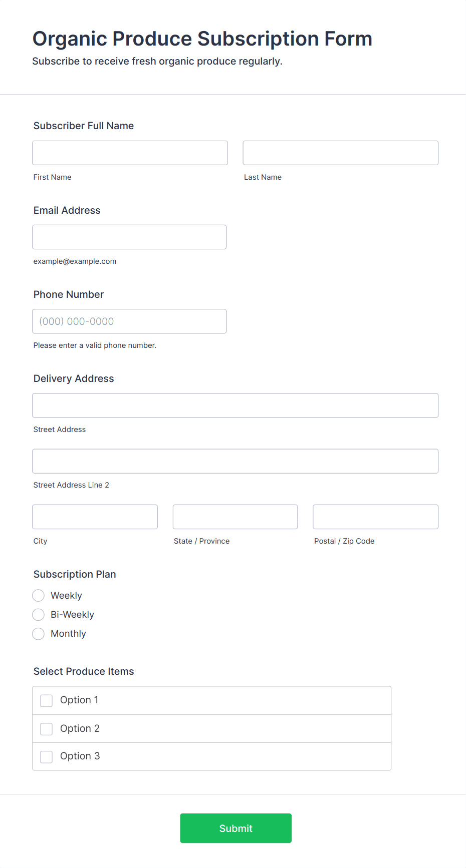Click into the First Name field
The width and height of the screenshot is (466, 868).
[x=129, y=153]
